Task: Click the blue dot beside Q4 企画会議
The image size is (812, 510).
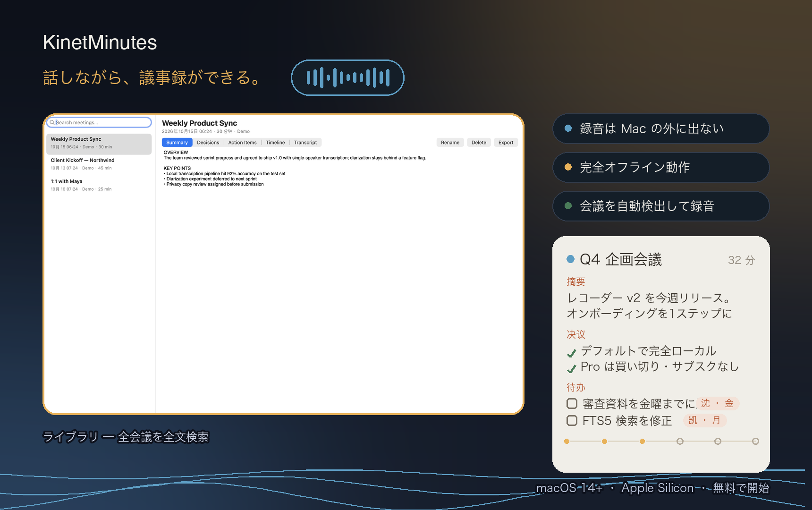Action: [x=570, y=259]
